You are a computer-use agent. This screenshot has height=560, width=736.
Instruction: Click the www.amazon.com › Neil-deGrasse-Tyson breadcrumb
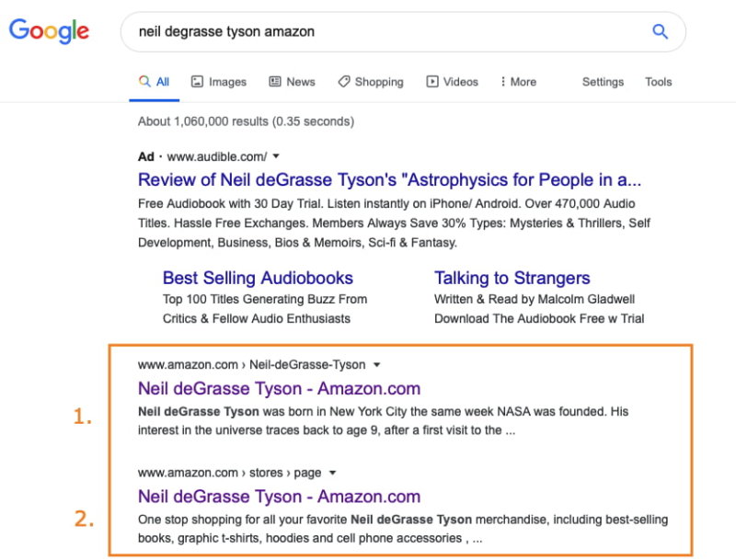pos(251,364)
